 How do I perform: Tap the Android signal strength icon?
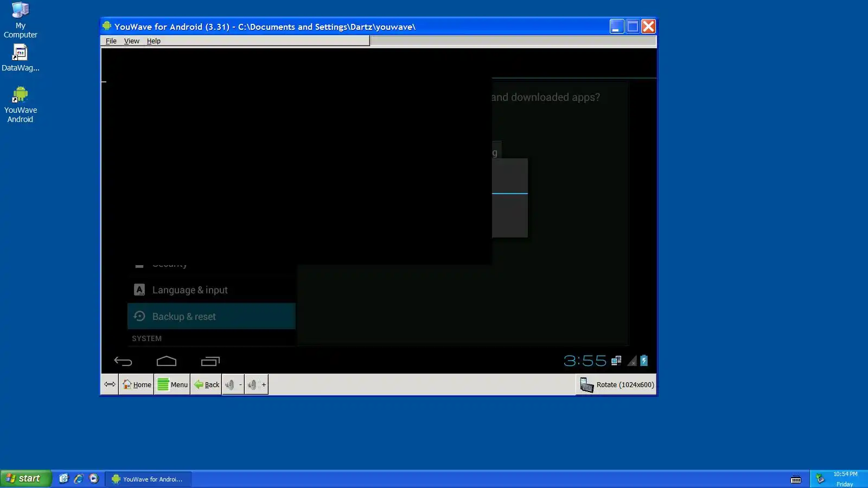pyautogui.click(x=632, y=361)
